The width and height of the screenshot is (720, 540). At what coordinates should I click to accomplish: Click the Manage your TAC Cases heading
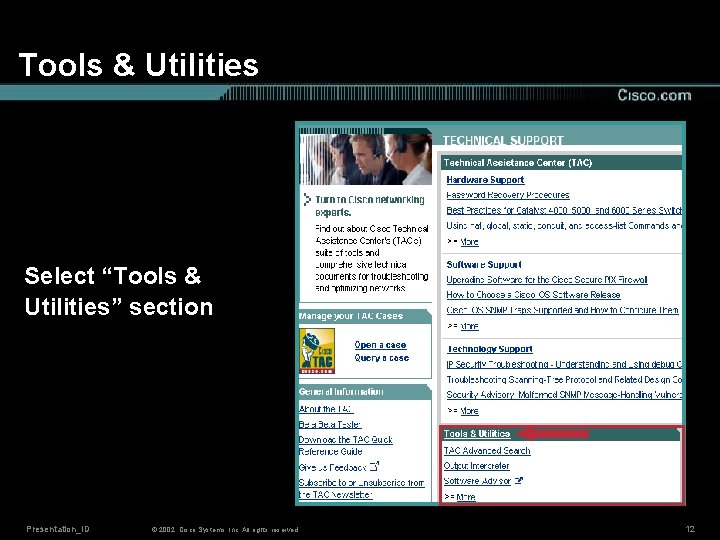pos(351,316)
